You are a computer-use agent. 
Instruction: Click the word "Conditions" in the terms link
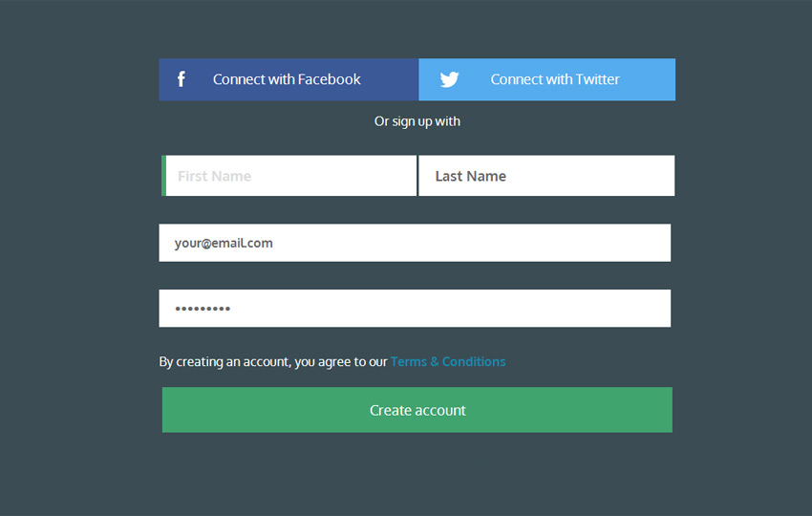474,361
